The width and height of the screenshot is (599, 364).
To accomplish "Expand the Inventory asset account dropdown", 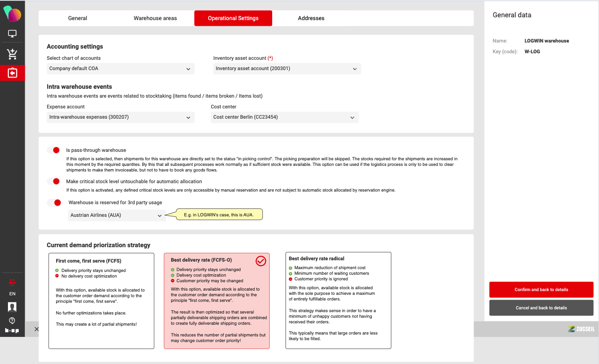I will 287,69.
